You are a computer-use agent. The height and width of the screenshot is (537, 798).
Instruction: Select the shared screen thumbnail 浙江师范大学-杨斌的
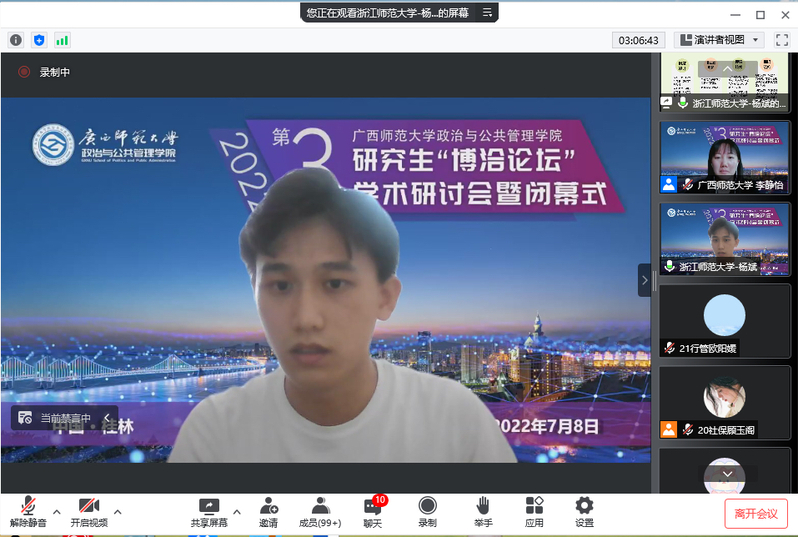[x=724, y=82]
